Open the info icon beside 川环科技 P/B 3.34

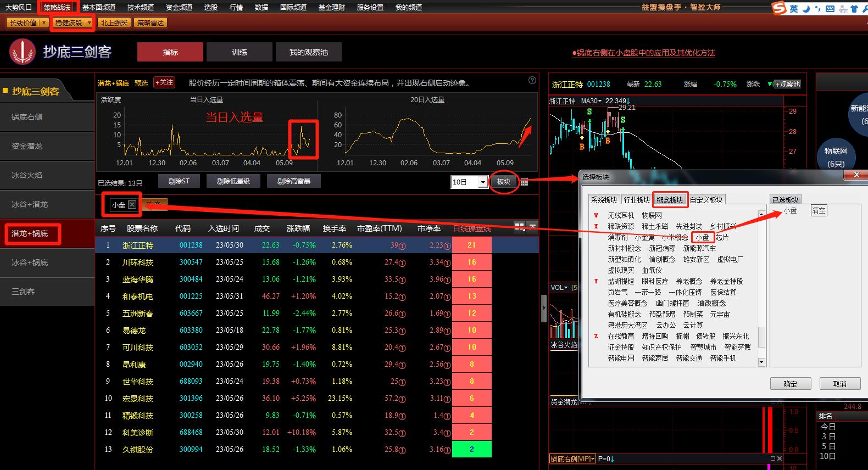[447, 263]
